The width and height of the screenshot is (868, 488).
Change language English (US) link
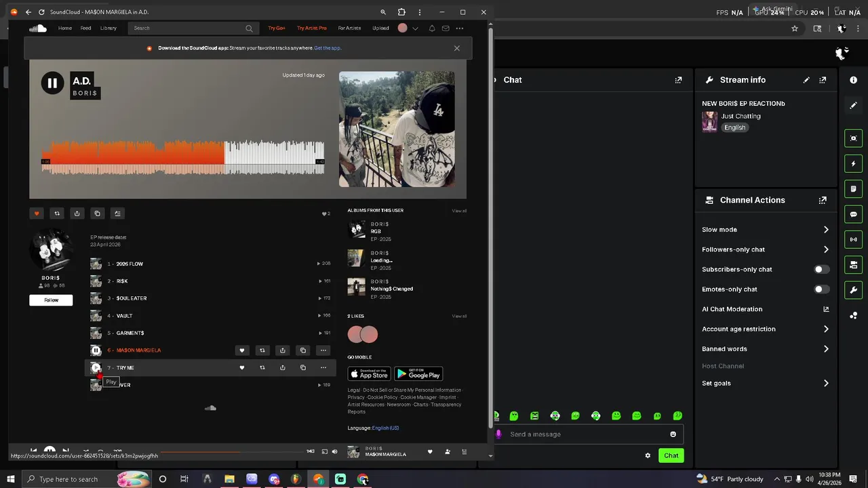coord(385,428)
